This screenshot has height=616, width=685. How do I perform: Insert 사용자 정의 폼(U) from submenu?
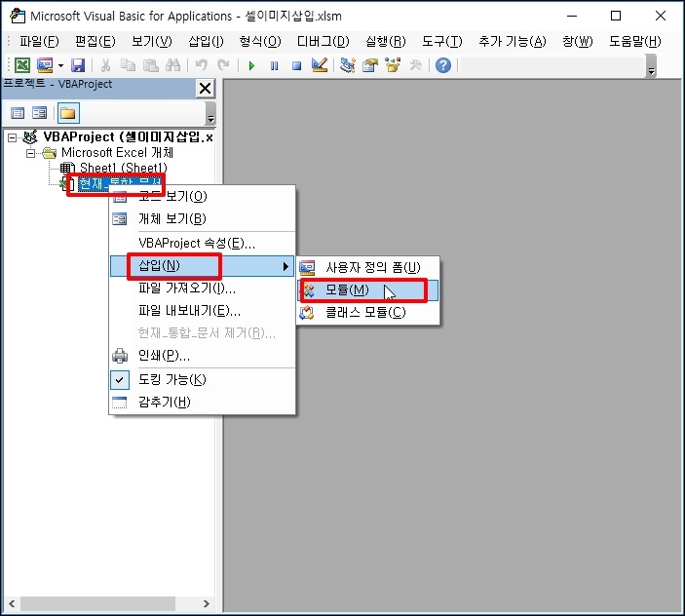(x=368, y=268)
